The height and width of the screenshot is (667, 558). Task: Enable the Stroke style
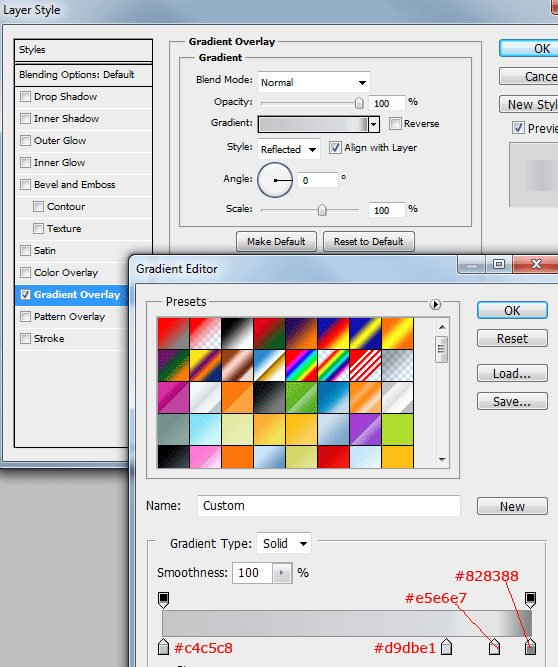point(26,339)
